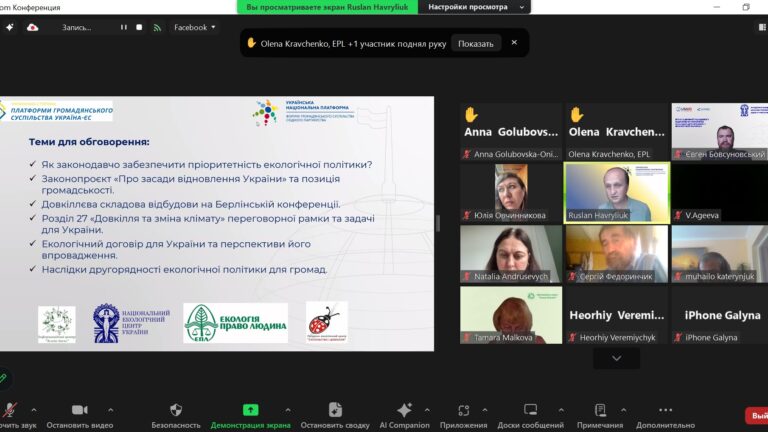Open Доски сообщений whiteboards icon

530,410
